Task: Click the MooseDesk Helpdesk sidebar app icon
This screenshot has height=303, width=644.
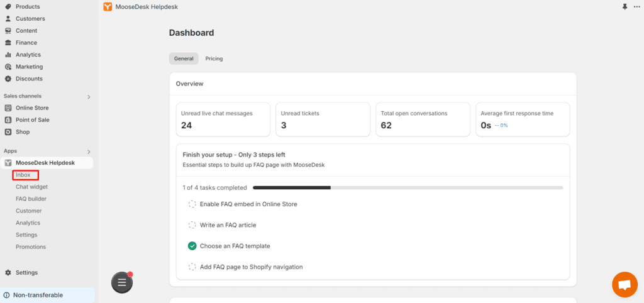Action: point(8,163)
